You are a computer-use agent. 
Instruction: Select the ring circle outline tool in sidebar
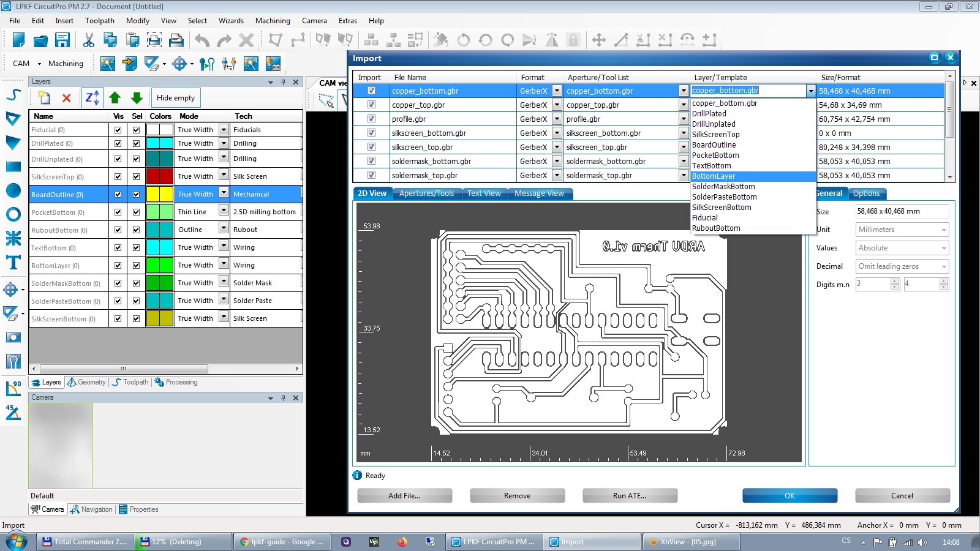coord(13,214)
